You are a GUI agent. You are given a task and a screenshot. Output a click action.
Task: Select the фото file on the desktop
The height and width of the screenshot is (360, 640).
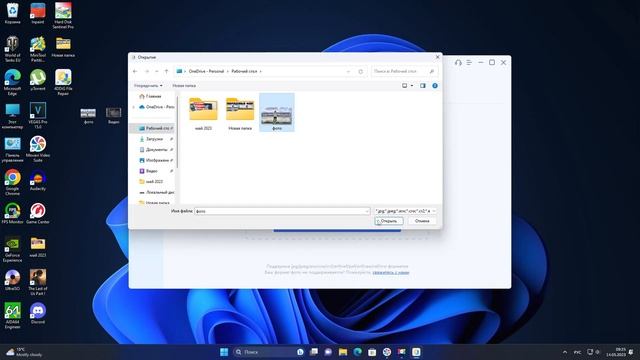point(88,116)
